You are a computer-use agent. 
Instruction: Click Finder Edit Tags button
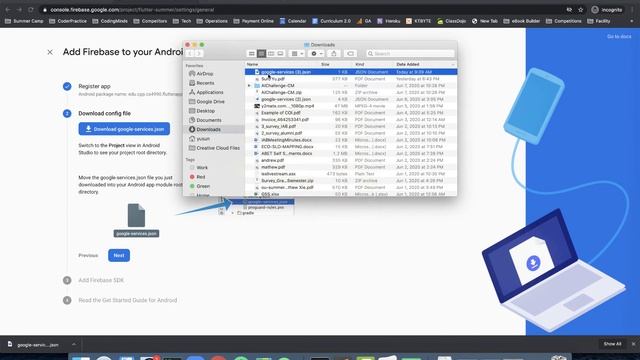[350, 53]
